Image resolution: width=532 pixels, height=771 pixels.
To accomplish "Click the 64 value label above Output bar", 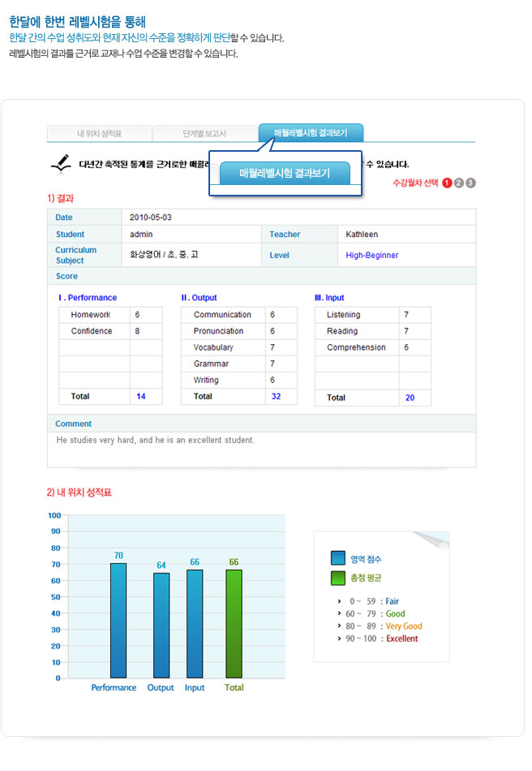I will click(x=161, y=565).
